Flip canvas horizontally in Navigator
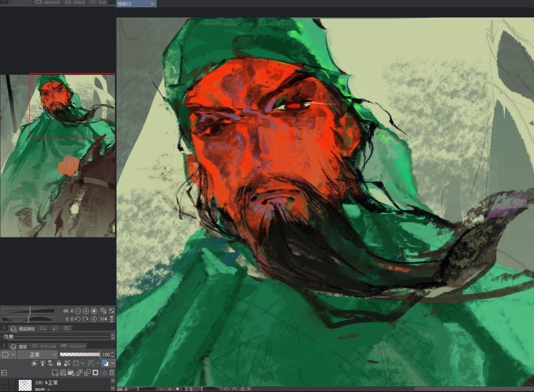The width and height of the screenshot is (534, 392). [x=103, y=319]
